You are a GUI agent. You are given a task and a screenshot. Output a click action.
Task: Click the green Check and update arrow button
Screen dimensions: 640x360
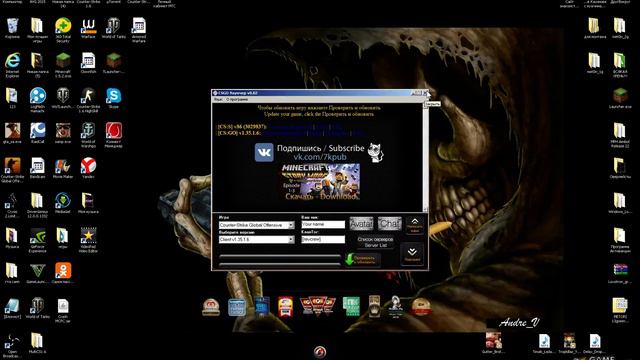[x=362, y=260]
